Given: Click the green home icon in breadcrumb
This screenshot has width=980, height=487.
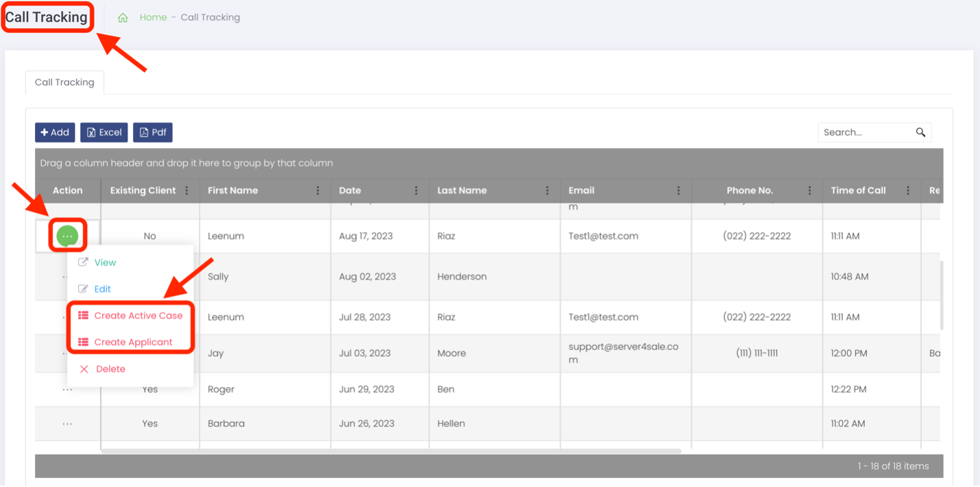Looking at the screenshot, I should (123, 18).
